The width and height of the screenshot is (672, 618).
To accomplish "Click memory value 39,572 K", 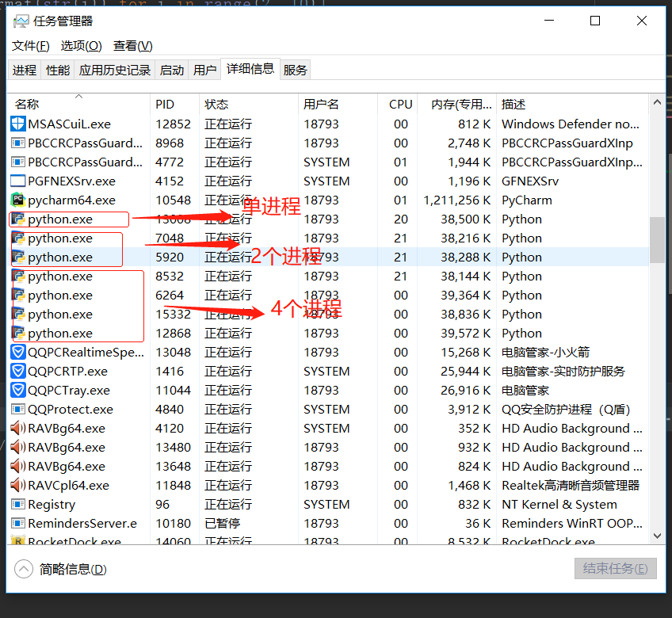I will click(465, 334).
